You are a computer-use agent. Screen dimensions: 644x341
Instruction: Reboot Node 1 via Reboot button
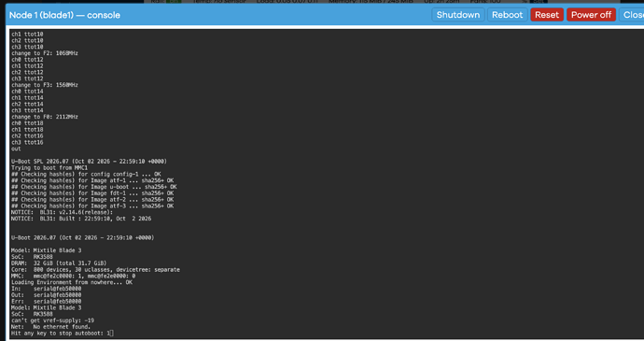(507, 15)
